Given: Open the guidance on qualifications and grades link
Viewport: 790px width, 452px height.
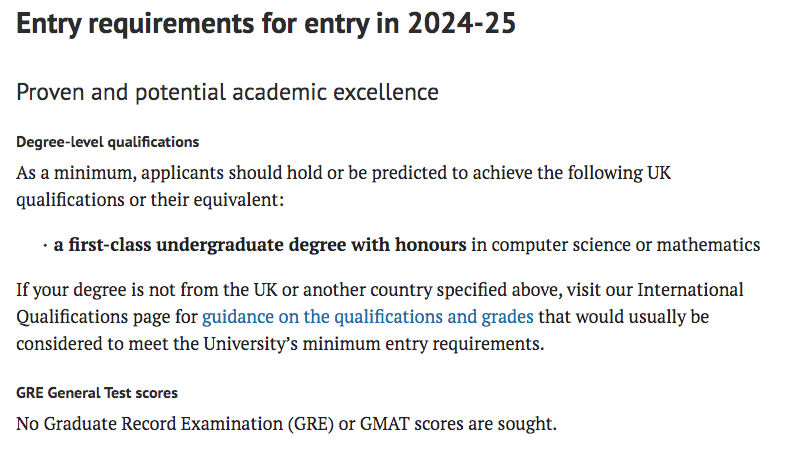Looking at the screenshot, I should point(368,317).
